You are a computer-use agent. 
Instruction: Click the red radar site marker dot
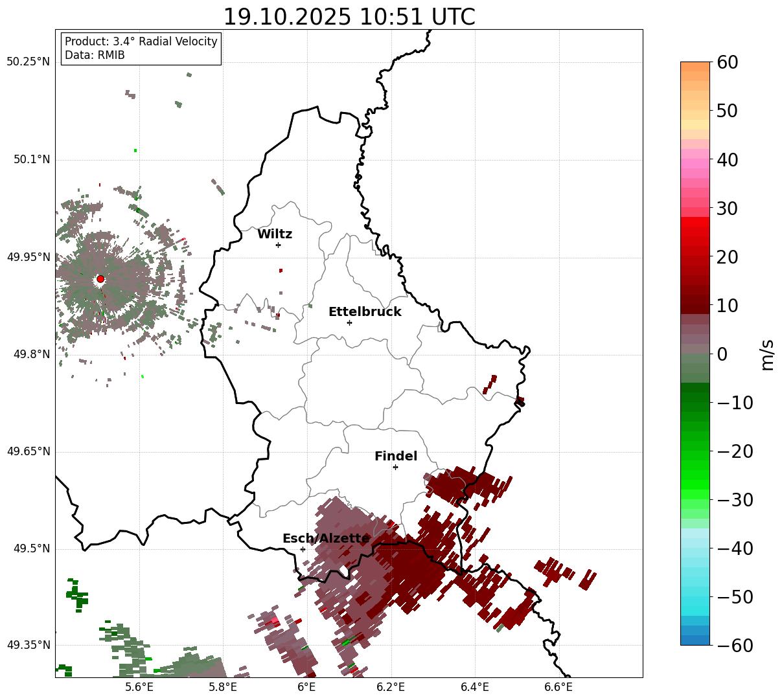[100, 279]
